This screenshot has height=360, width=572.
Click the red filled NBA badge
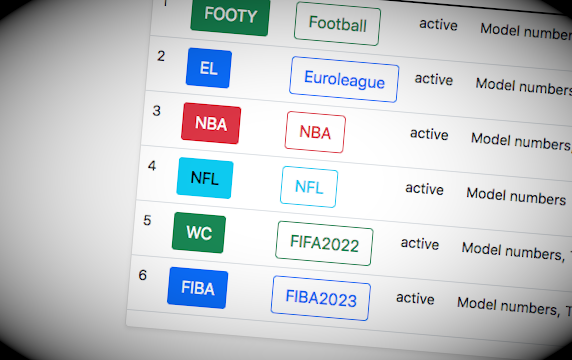(x=211, y=123)
